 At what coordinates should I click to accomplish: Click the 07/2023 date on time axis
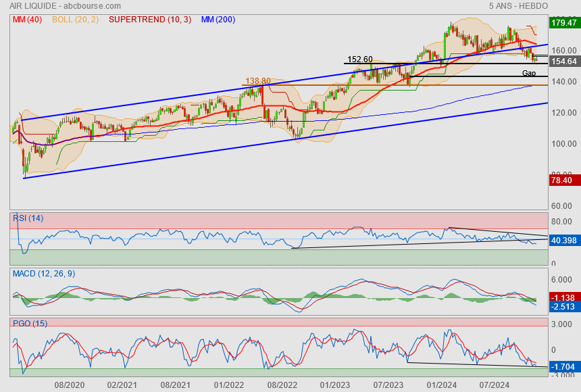[x=388, y=385]
